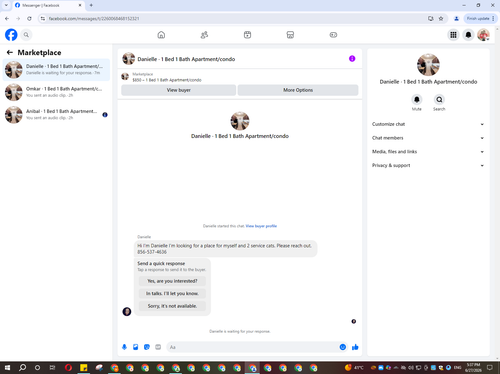
Task: Expand the Customize chat section
Action: 428,124
